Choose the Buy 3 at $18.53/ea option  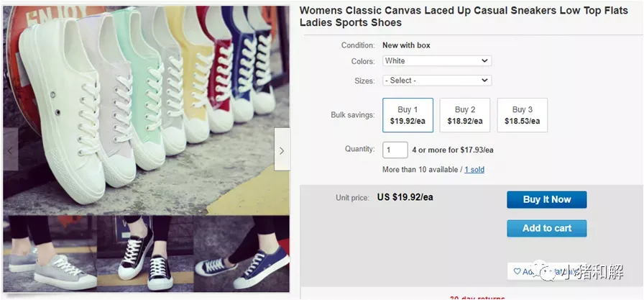[522, 115]
